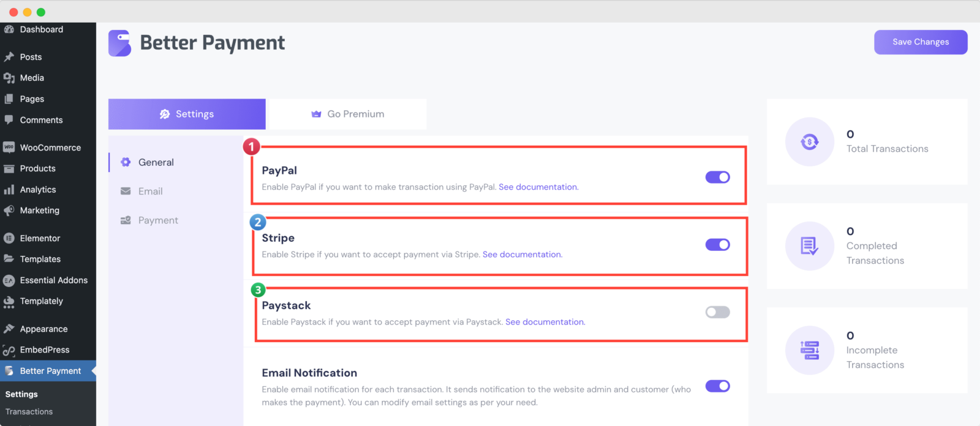Open Transactions submenu item

[29, 412]
